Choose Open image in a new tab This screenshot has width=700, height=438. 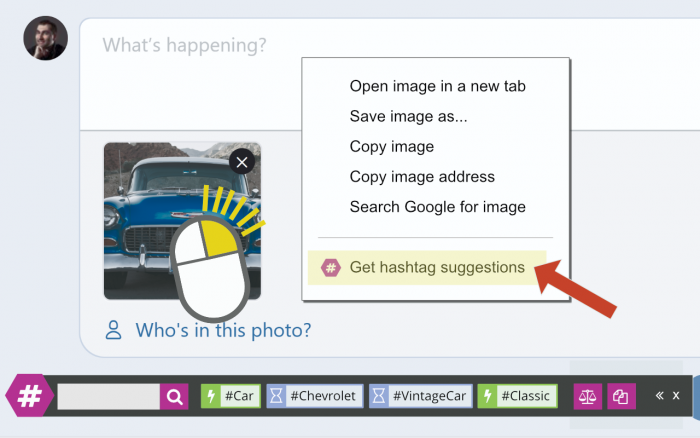438,86
